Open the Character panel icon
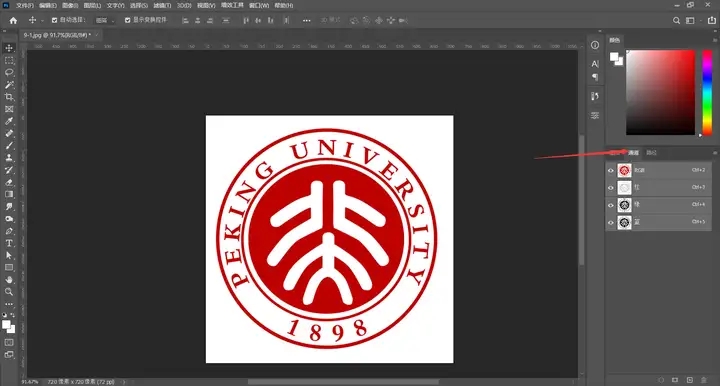Image resolution: width=720 pixels, height=386 pixels. (595, 64)
